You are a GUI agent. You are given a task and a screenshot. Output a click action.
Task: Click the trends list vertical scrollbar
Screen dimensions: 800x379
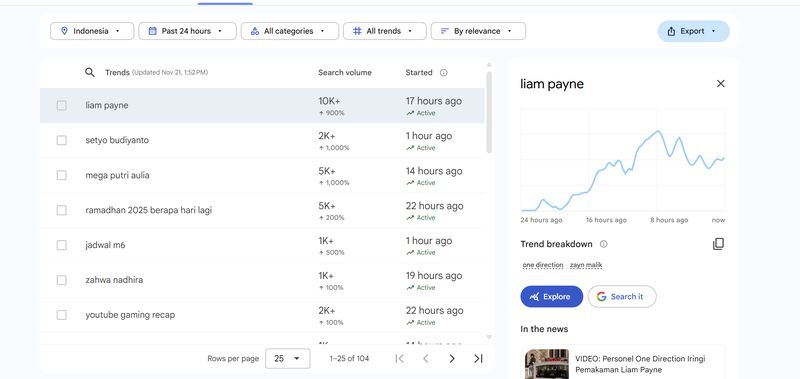point(489,112)
